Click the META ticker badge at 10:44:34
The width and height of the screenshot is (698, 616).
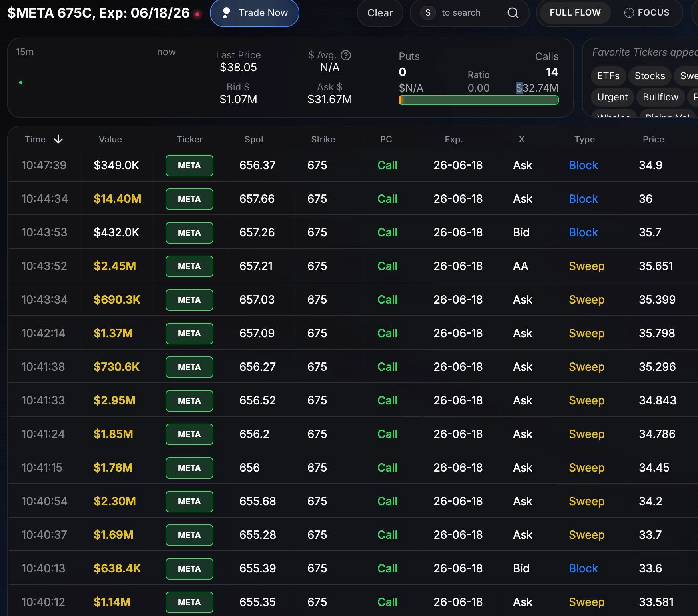click(x=189, y=199)
